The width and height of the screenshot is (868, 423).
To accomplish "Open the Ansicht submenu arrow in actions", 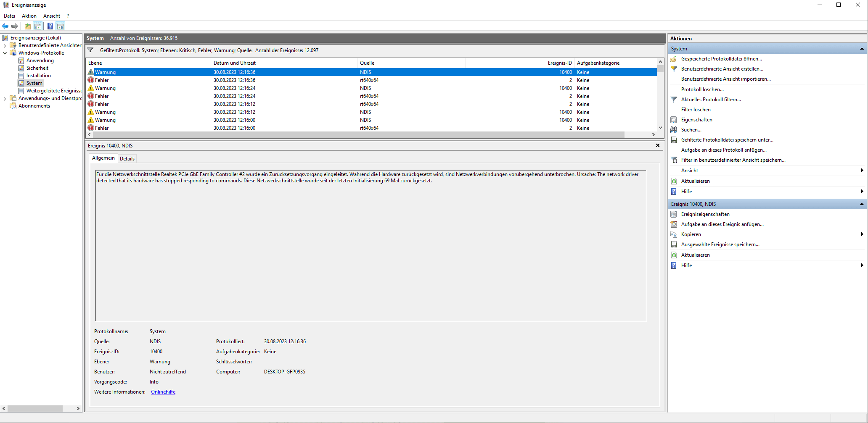I will point(862,171).
